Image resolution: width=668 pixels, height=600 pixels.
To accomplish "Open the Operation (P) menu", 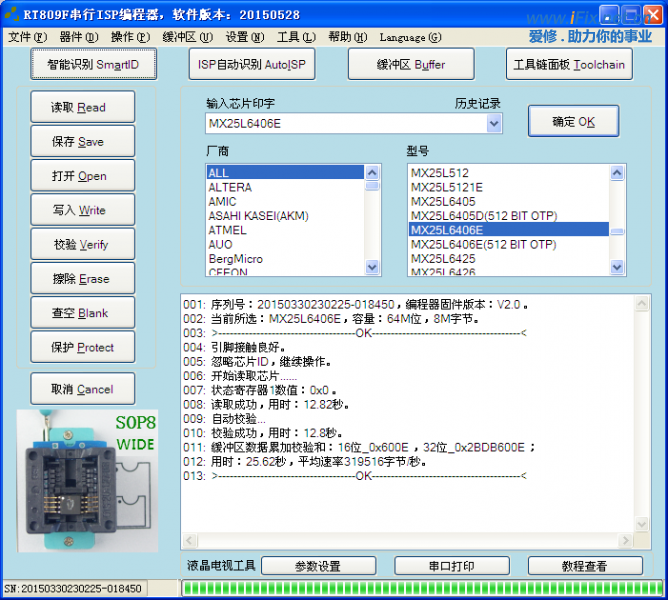I will (130, 38).
